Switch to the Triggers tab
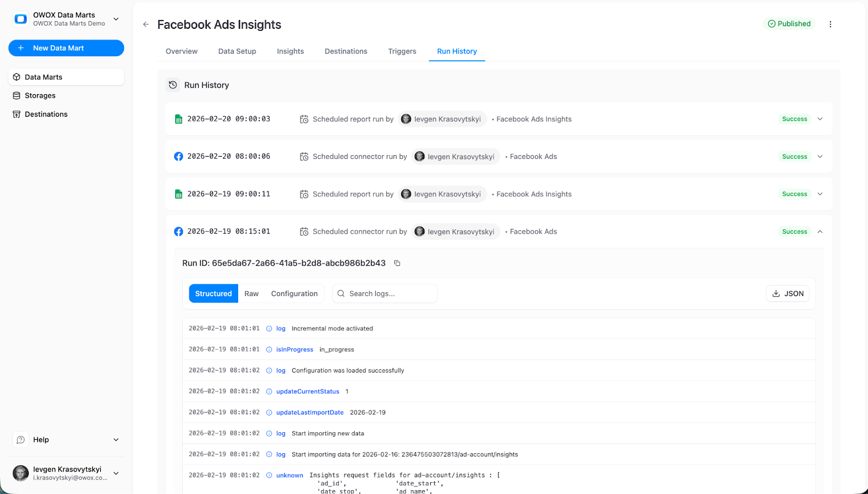 point(402,51)
